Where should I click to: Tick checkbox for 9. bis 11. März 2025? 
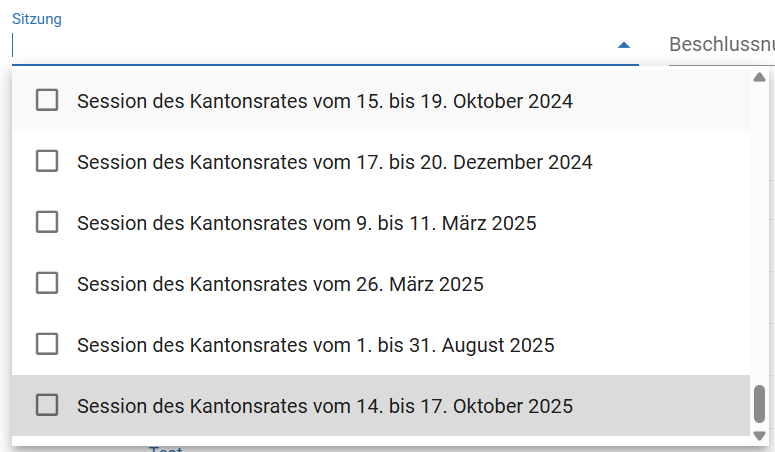tap(47, 222)
